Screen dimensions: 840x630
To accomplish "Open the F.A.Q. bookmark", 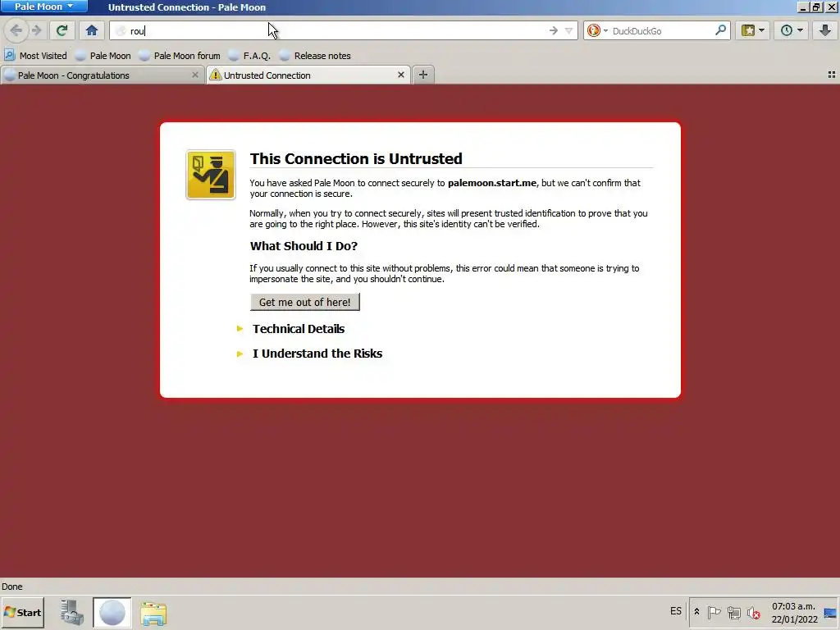I will point(249,56).
